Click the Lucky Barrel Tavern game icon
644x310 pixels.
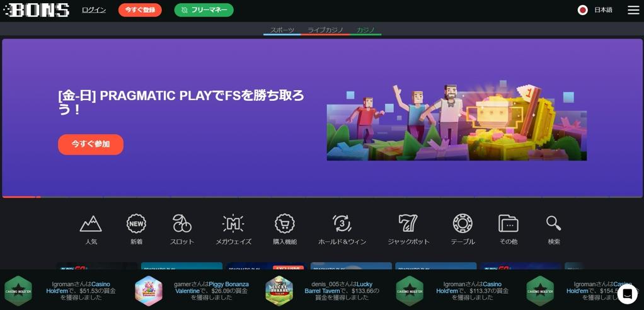(279, 290)
